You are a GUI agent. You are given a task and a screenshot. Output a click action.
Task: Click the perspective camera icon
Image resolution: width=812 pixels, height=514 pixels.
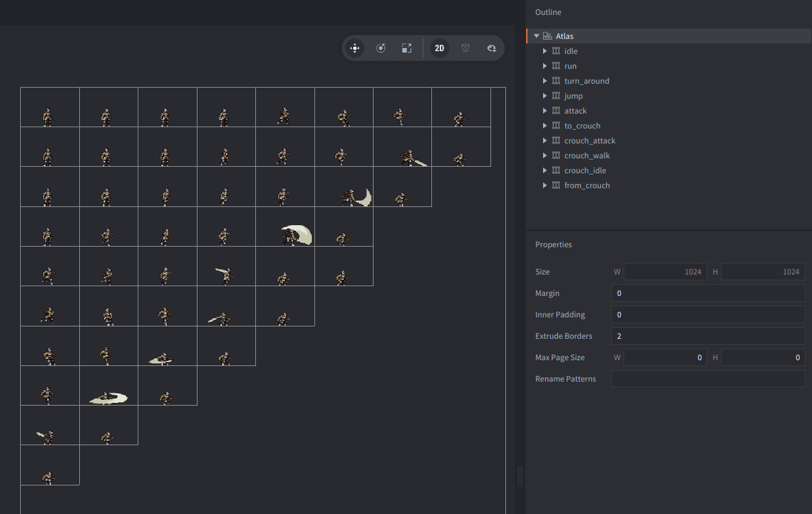click(x=465, y=48)
